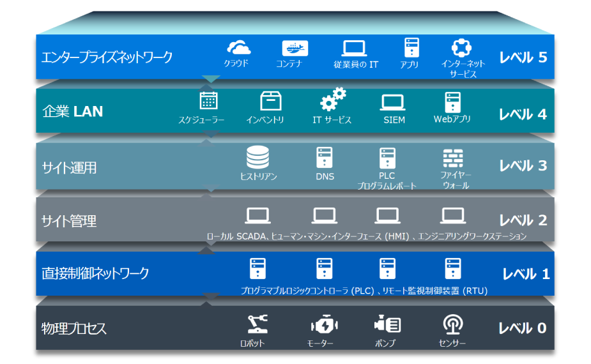591x364 pixels.
Task: Click the ヒストリアン database icon
Action: click(x=258, y=157)
